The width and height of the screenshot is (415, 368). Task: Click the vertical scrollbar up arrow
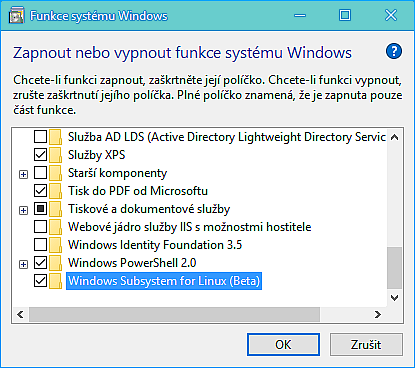(395, 137)
